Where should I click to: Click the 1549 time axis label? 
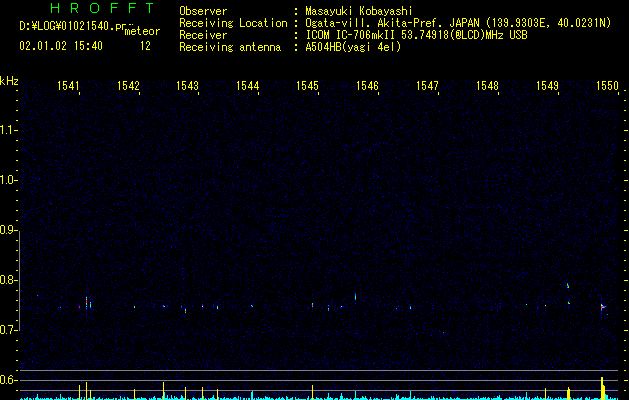pyautogui.click(x=547, y=86)
